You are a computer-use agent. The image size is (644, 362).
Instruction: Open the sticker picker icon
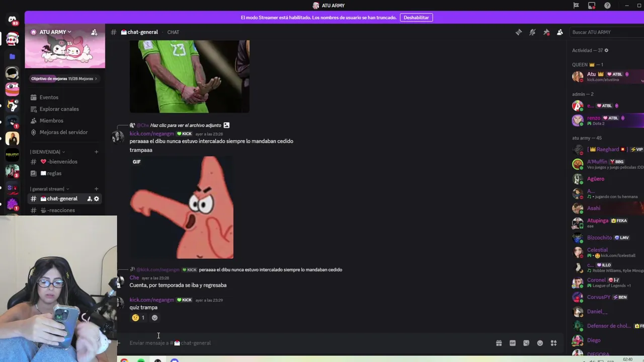click(x=526, y=343)
